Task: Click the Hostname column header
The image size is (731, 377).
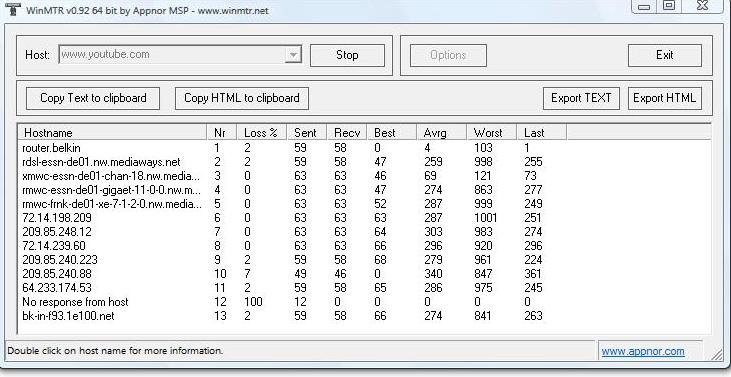Action: point(112,133)
